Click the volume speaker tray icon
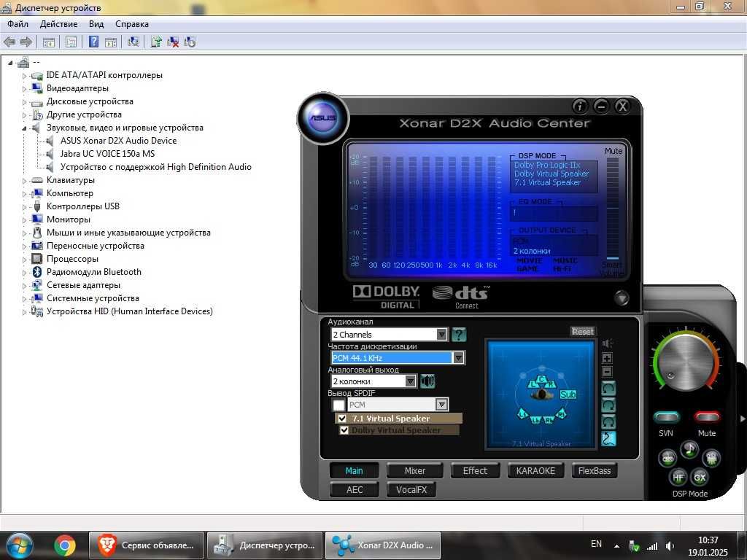Image resolution: width=747 pixels, height=560 pixels. 670,546
